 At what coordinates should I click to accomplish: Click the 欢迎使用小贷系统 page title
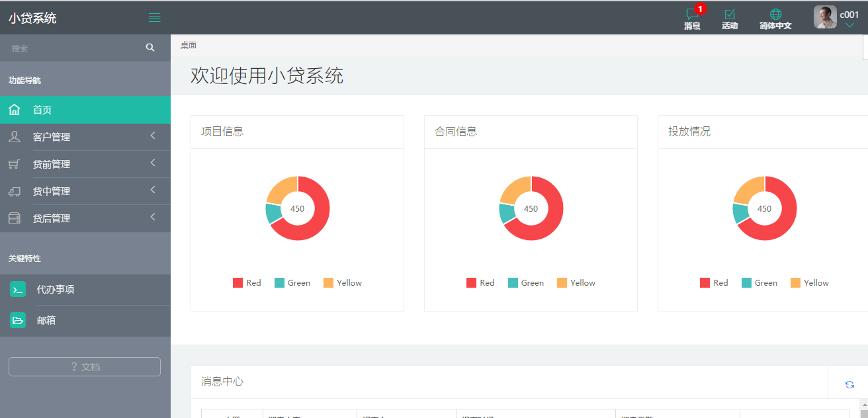(x=267, y=75)
